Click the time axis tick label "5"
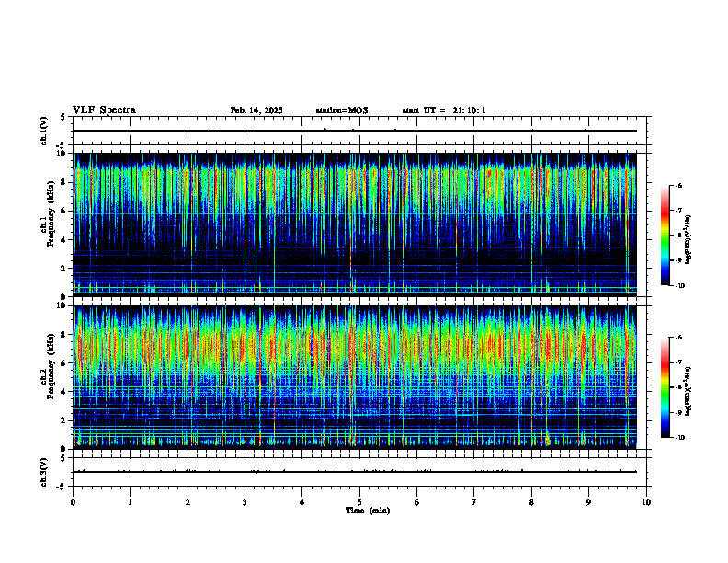Screen dimensions: 728x563 pyautogui.click(x=359, y=502)
